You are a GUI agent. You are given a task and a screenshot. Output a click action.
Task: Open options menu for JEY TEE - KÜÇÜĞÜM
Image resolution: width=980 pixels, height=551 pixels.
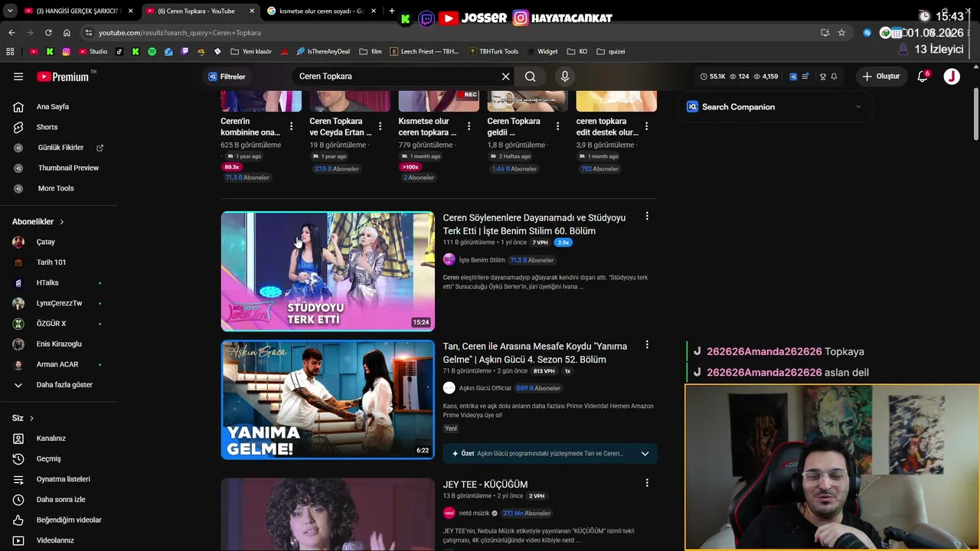coord(647,483)
